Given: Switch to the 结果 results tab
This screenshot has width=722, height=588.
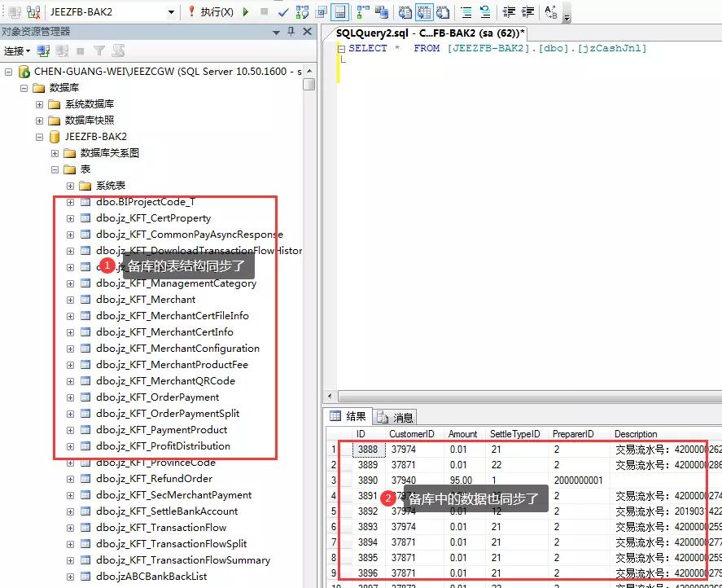Looking at the screenshot, I should [348, 417].
